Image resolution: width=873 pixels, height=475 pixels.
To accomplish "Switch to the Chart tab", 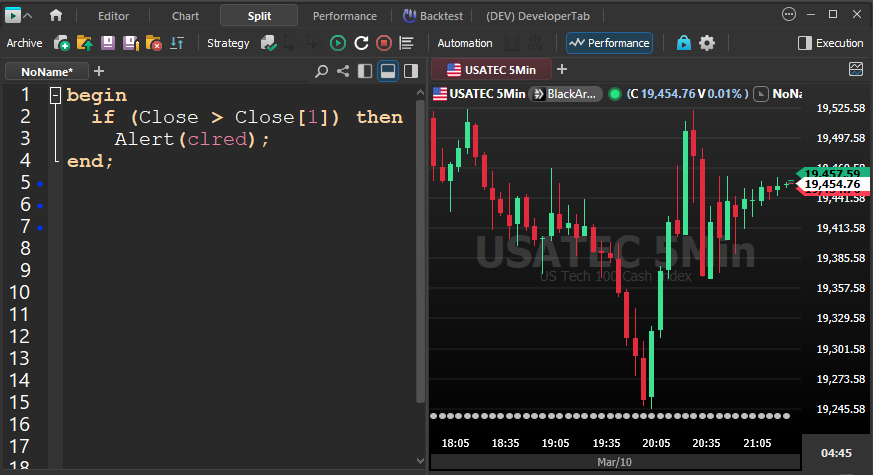I will [185, 15].
